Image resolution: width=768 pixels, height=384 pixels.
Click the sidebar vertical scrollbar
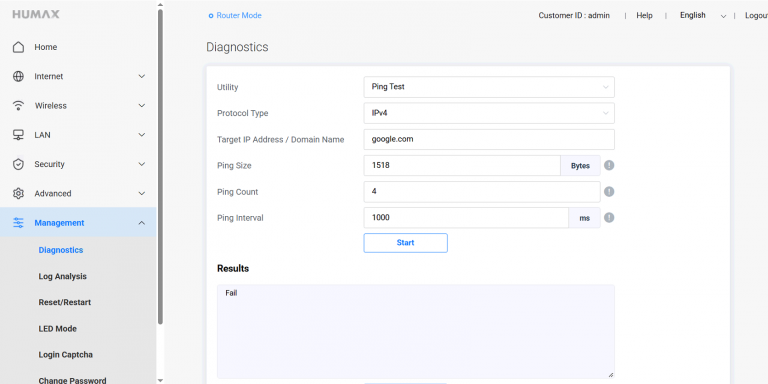coord(160,167)
